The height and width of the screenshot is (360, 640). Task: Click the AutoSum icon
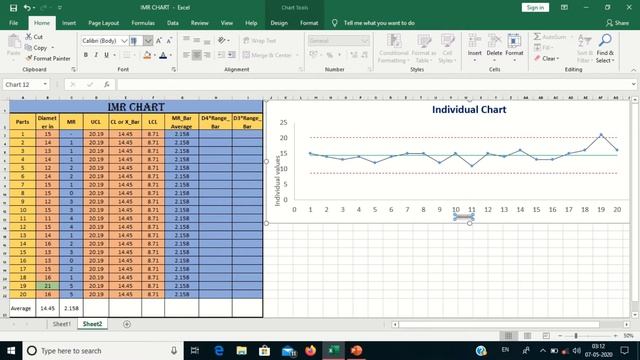click(x=550, y=37)
